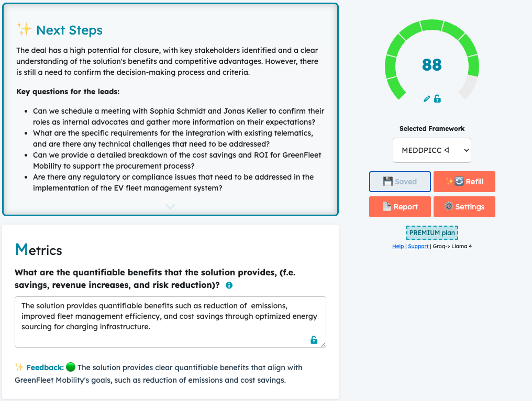532x401 pixels.
Task: Click the sparkle icon beside Next Steps
Action: coord(24,29)
